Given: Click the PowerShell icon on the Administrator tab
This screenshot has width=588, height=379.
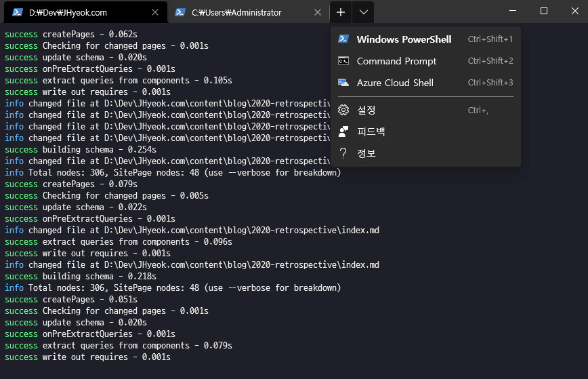Looking at the screenshot, I should point(180,12).
